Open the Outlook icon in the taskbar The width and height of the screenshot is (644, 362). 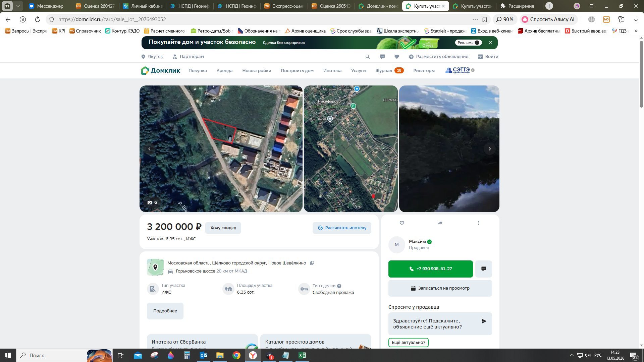(x=204, y=355)
